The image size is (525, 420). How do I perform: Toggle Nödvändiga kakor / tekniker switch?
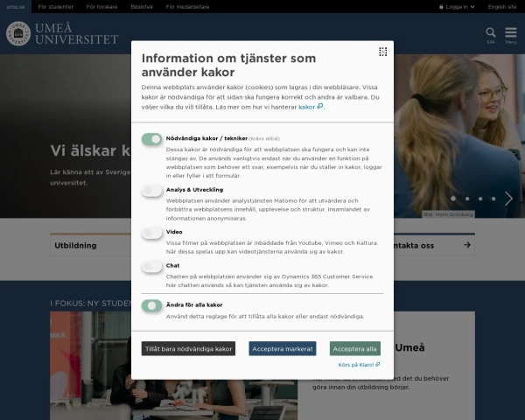(x=152, y=138)
